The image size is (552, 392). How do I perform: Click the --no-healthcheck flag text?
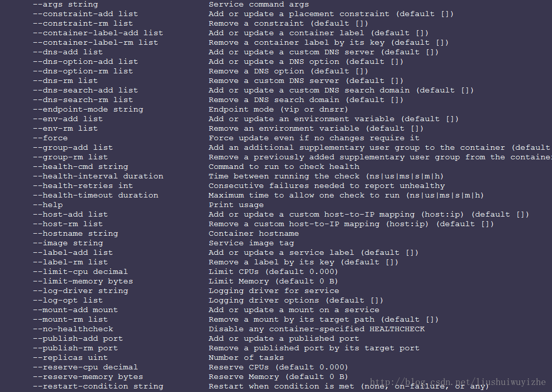[x=73, y=329]
